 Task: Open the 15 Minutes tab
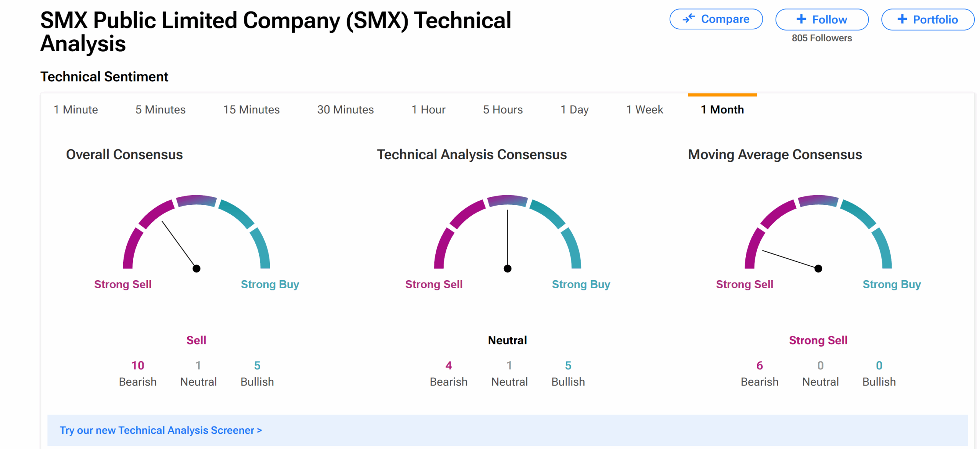pyautogui.click(x=251, y=109)
